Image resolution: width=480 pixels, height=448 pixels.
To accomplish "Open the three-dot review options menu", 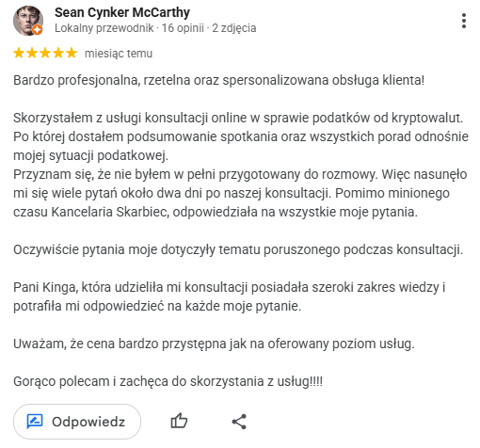I will pos(464,21).
